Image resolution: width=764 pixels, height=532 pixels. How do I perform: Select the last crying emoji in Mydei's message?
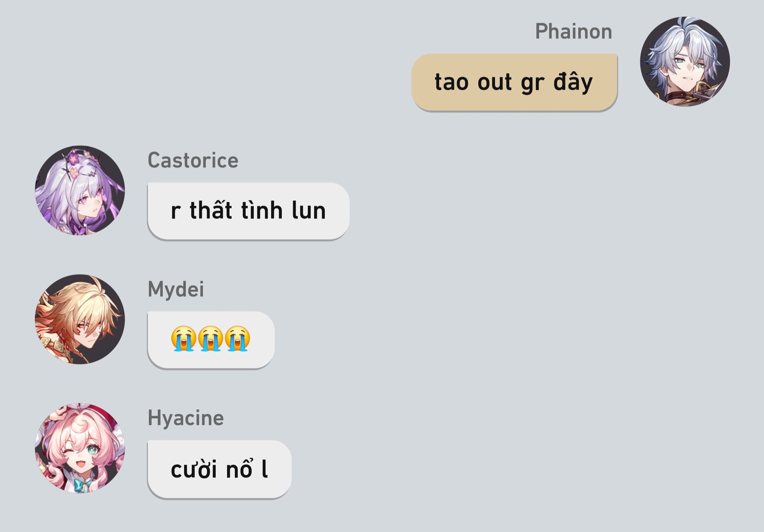point(238,339)
